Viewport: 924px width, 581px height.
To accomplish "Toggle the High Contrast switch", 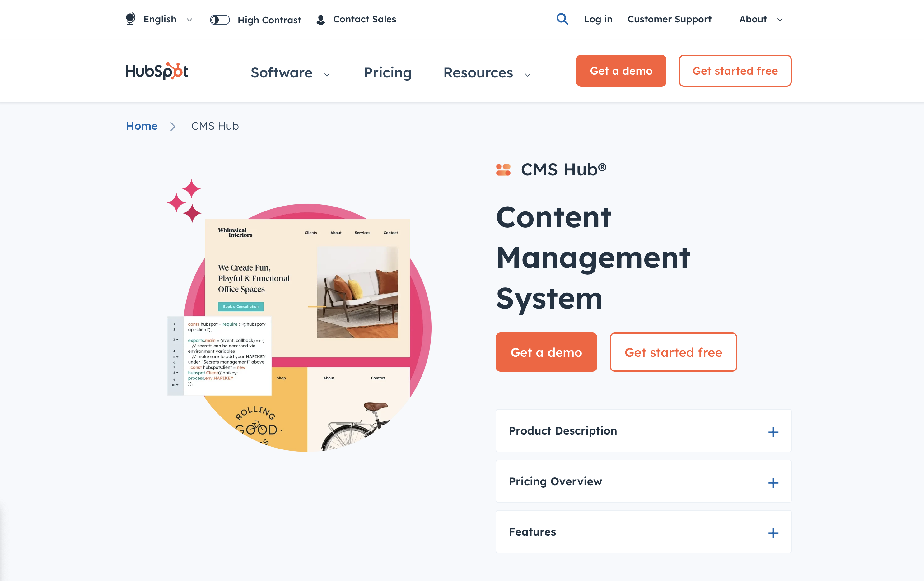I will [x=219, y=19].
